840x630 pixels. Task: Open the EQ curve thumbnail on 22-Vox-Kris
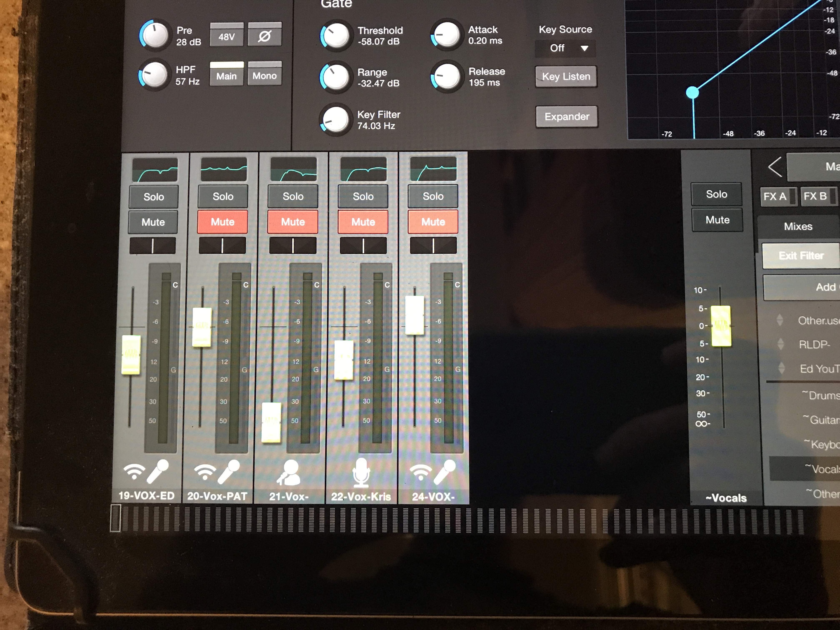(363, 169)
